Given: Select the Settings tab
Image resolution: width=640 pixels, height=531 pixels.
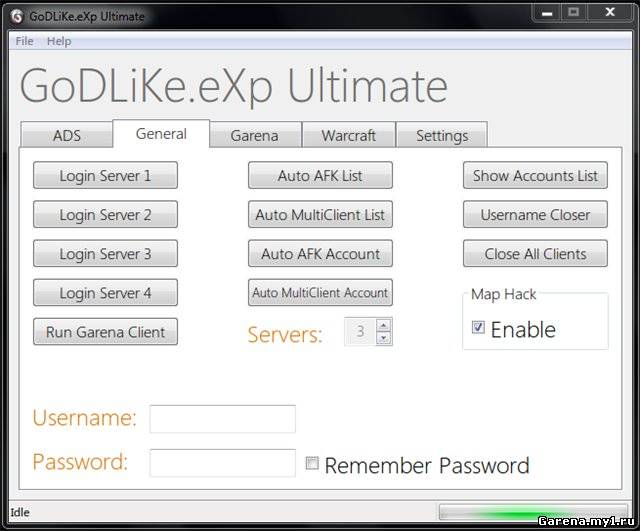Looking at the screenshot, I should click(x=441, y=135).
